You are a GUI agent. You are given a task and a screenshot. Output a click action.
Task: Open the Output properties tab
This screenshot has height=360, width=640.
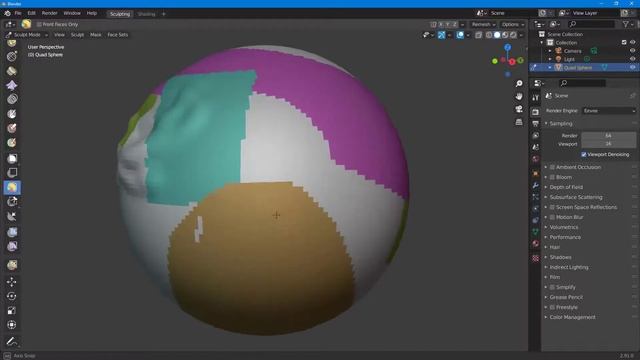coord(536,124)
